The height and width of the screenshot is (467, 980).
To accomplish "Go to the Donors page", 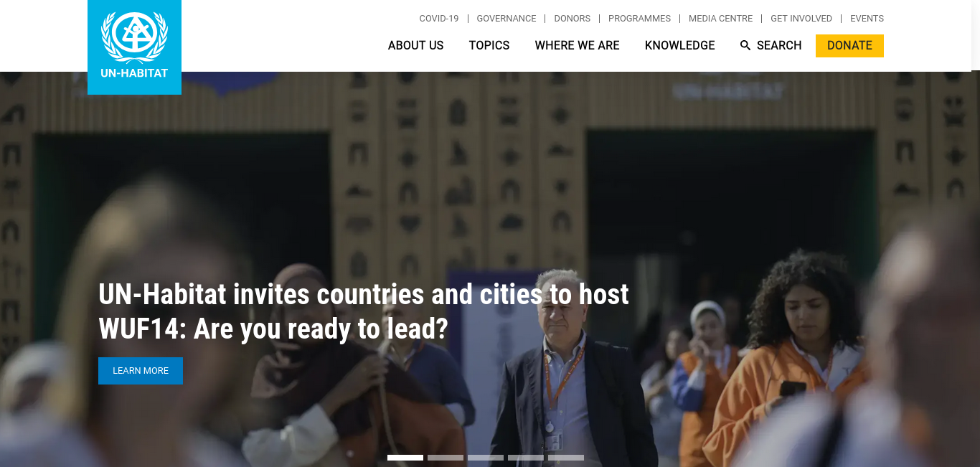I will [x=573, y=19].
